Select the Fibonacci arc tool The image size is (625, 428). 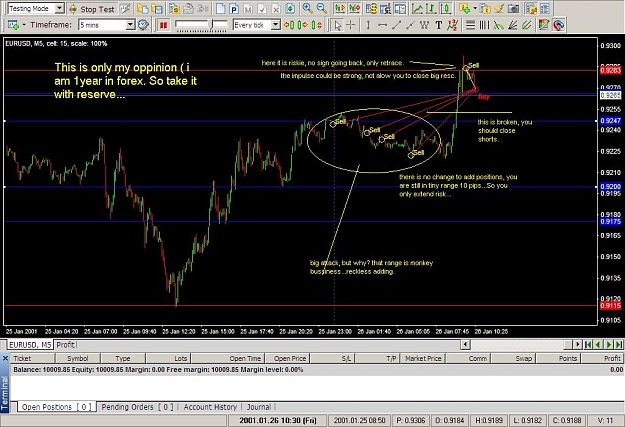click(499, 25)
